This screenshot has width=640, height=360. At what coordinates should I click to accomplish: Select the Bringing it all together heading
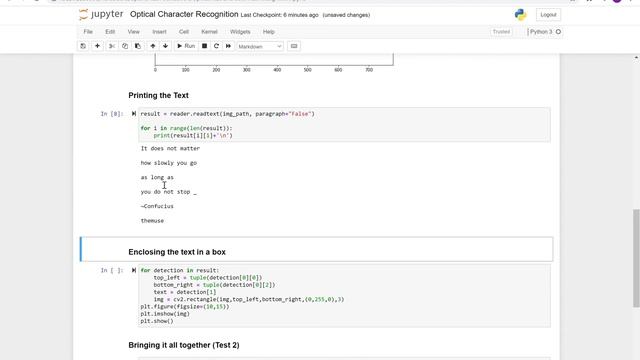pos(184,345)
